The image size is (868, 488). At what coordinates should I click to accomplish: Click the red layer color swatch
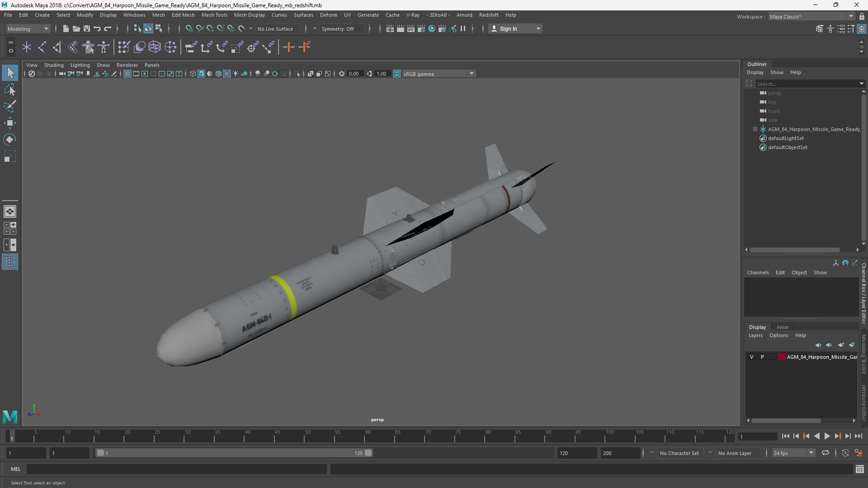coord(782,357)
